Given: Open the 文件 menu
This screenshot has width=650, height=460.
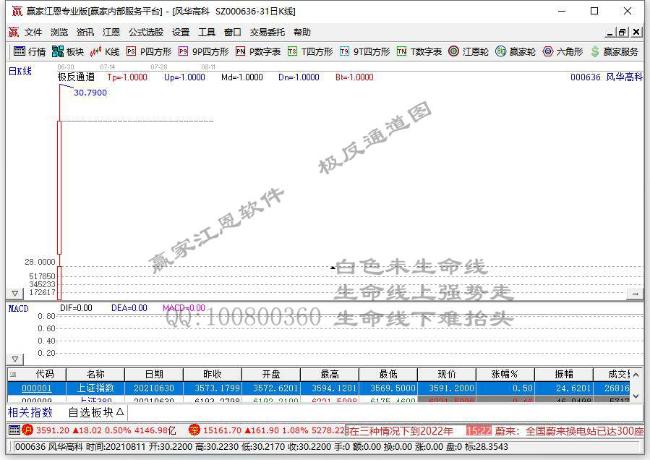Looking at the screenshot, I should point(33,32).
